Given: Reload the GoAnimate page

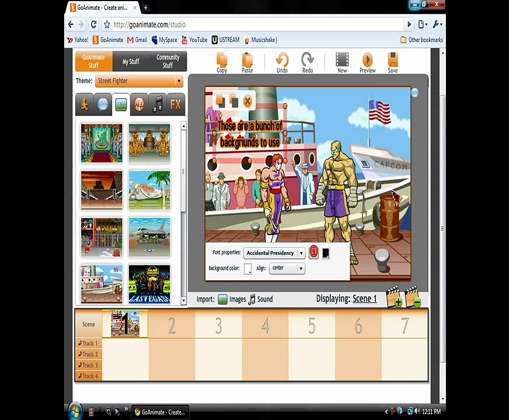Looking at the screenshot, I should 94,24.
